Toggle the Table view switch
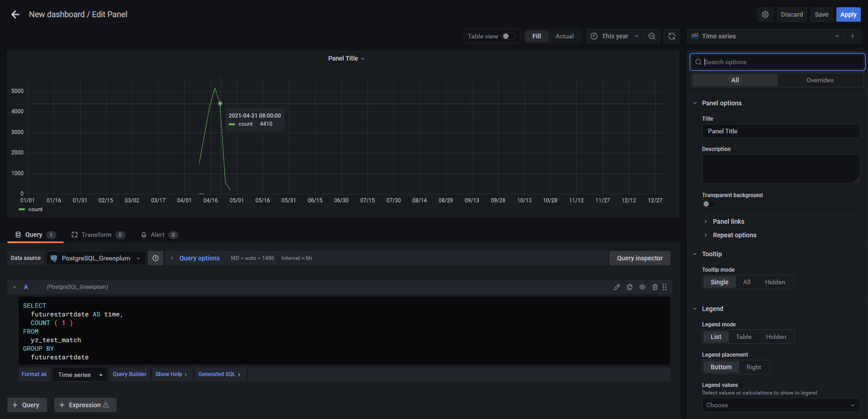The image size is (868, 419). pos(509,36)
